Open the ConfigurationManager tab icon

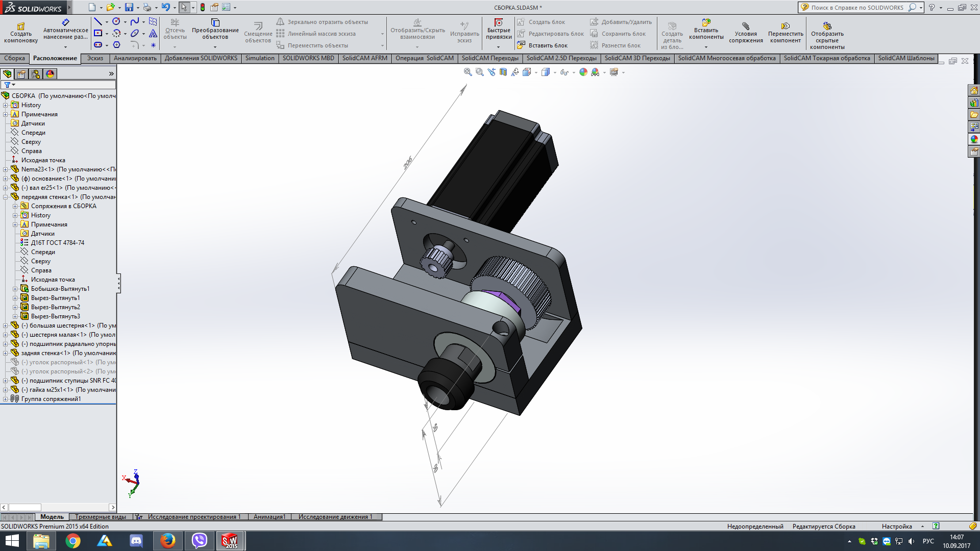click(36, 74)
